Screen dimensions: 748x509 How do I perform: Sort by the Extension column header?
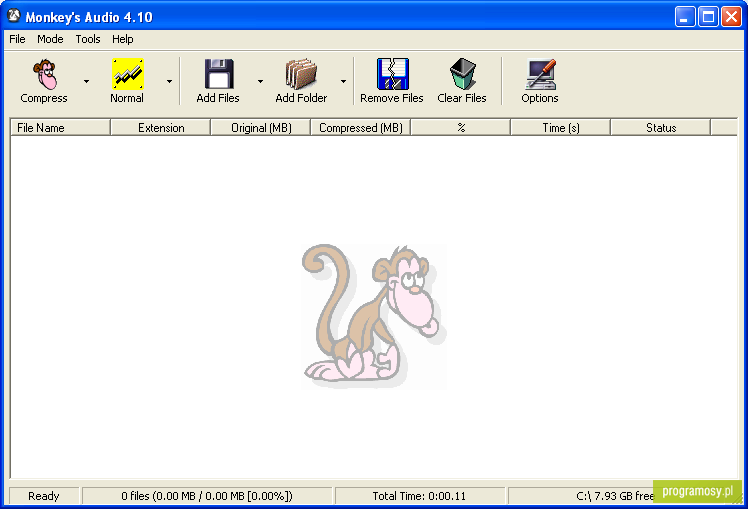coord(161,128)
